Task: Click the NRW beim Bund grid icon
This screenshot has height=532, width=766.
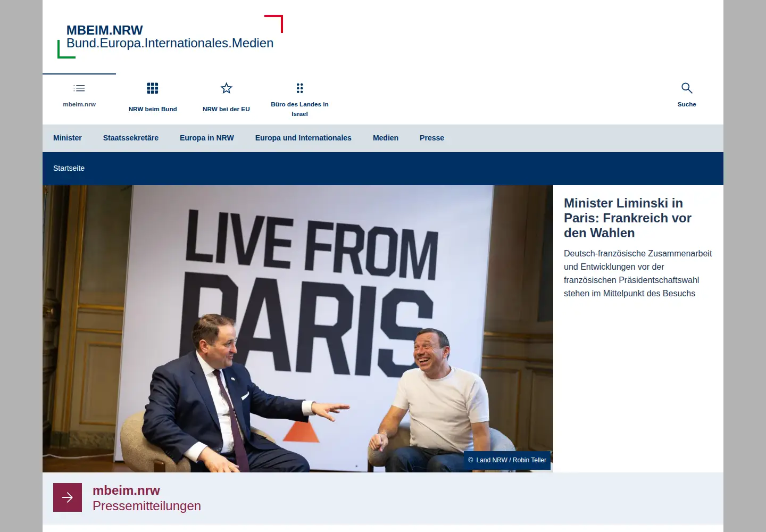Action: 153,88
